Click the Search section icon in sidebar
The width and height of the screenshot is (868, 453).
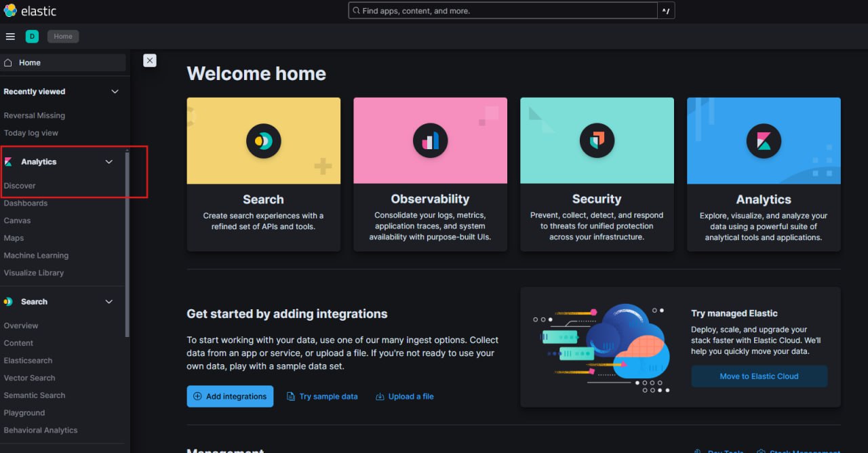(x=8, y=302)
